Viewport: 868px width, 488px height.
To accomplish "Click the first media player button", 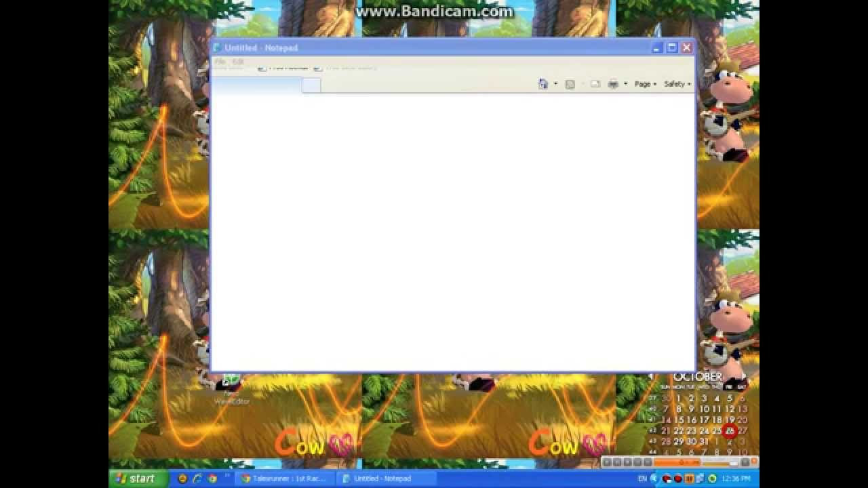I will [608, 462].
